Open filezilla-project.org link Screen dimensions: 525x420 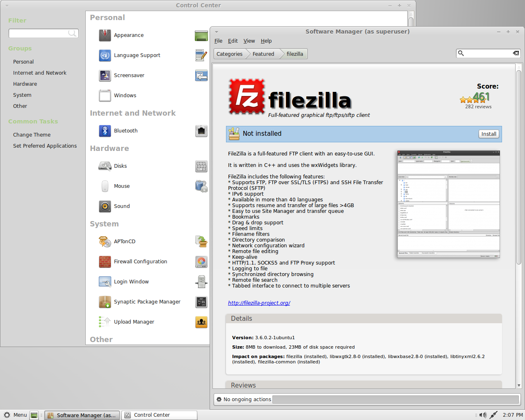point(259,303)
